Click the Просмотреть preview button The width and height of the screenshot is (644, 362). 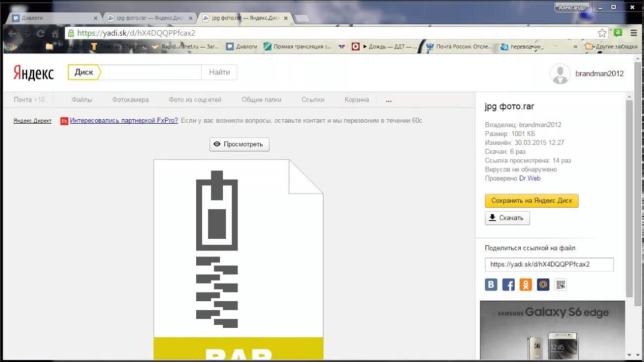[239, 144]
